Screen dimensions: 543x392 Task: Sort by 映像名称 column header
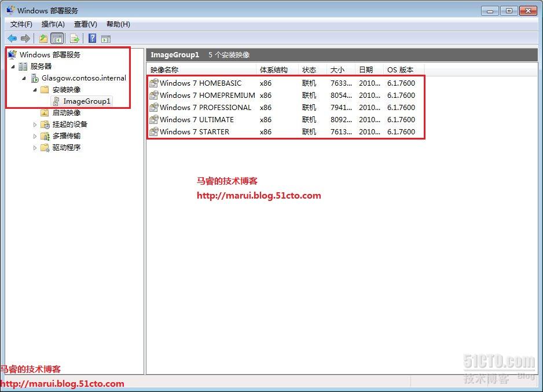pyautogui.click(x=201, y=70)
